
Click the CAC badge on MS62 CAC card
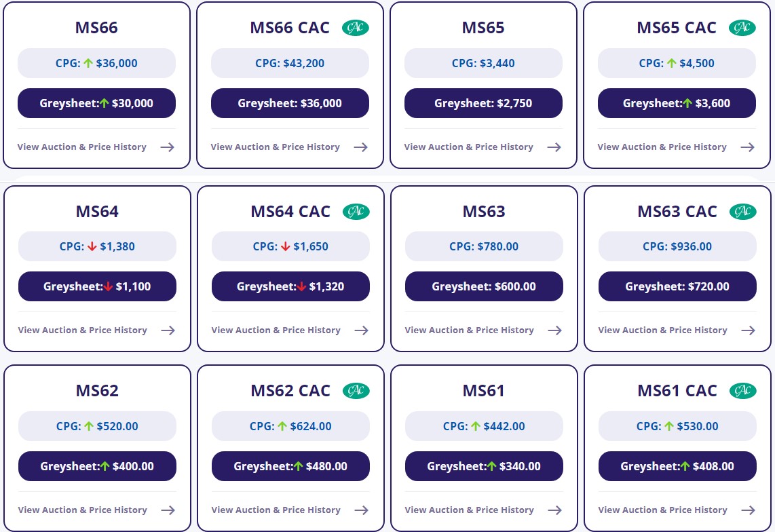pos(356,391)
